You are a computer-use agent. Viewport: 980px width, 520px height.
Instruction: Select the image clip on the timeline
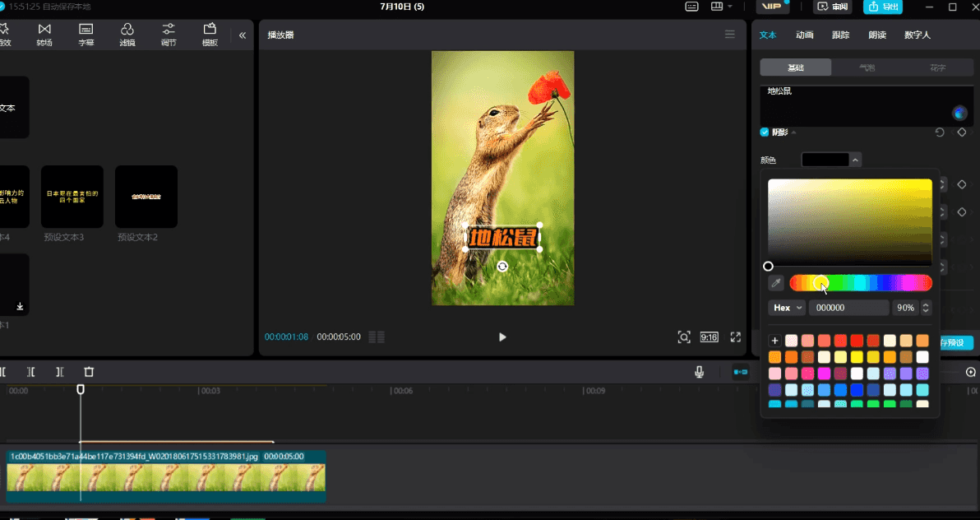165,476
